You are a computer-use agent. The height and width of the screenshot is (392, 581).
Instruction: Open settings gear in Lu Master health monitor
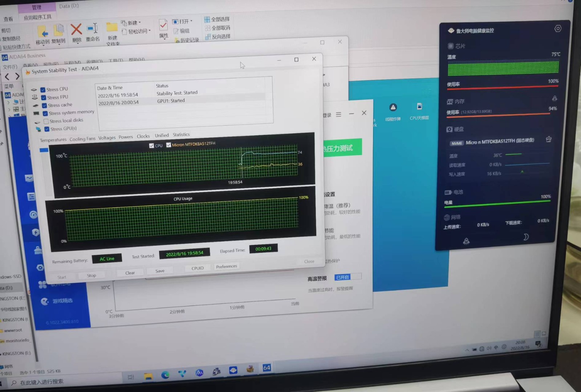pyautogui.click(x=558, y=28)
